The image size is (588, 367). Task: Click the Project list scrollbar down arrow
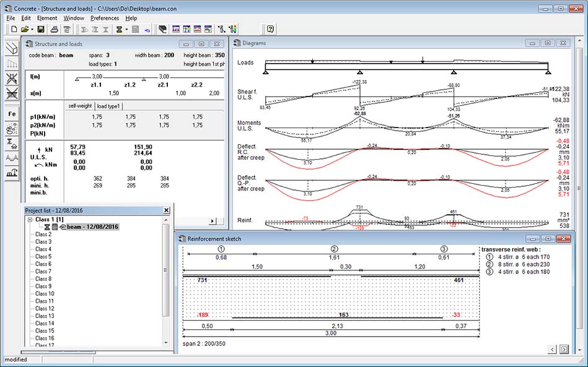click(x=166, y=343)
